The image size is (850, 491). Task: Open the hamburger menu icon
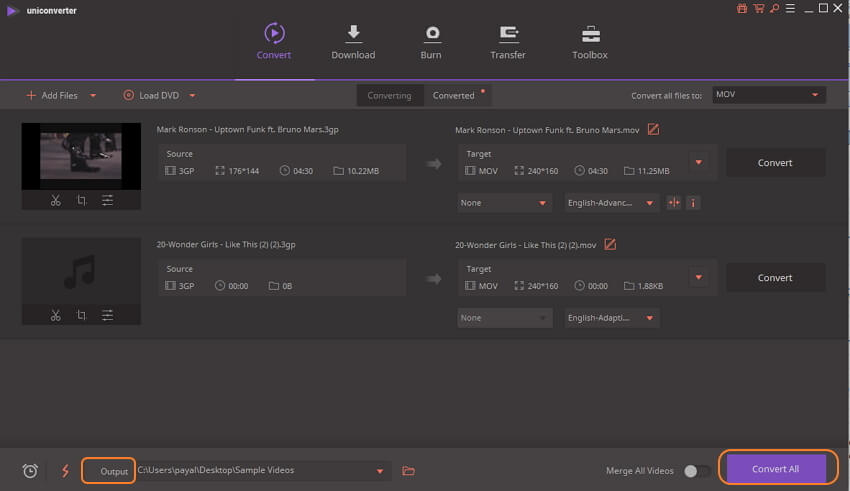(790, 8)
